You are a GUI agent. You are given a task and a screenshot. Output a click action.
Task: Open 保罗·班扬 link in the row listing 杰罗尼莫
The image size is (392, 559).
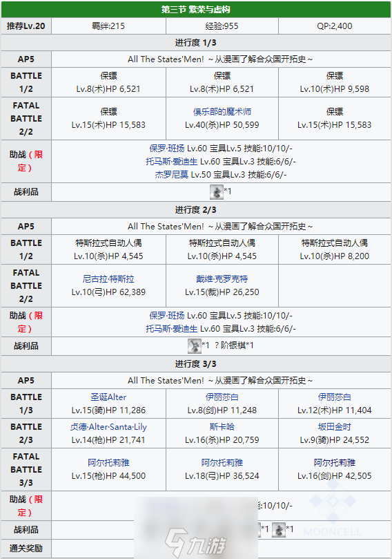[x=166, y=149]
